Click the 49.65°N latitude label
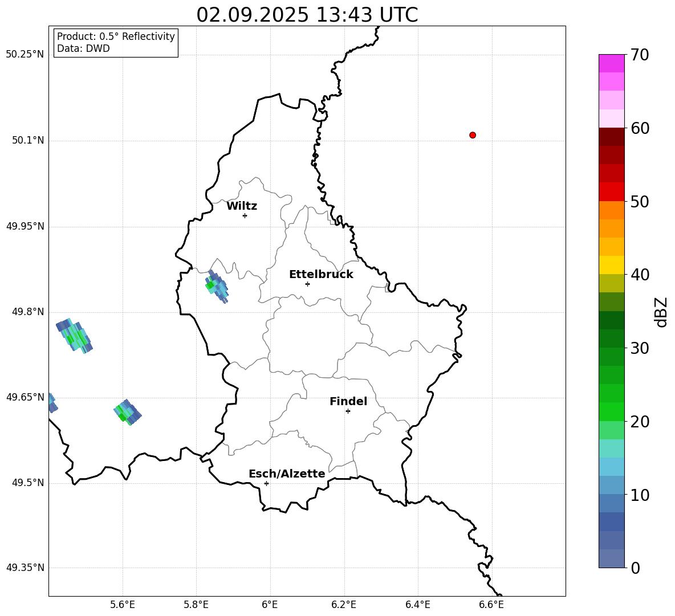Viewport: 675px width, 616px height. point(25,398)
